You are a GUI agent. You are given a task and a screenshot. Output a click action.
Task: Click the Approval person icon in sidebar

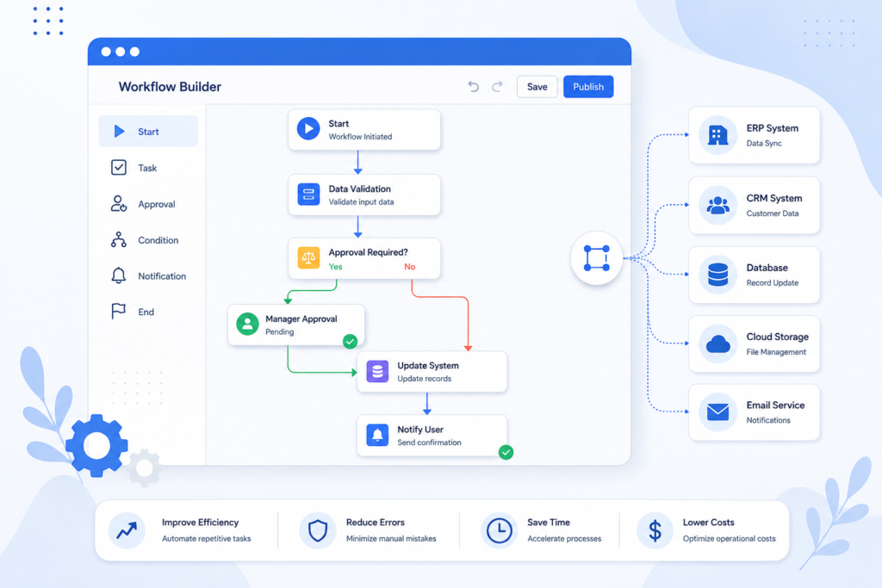(119, 203)
